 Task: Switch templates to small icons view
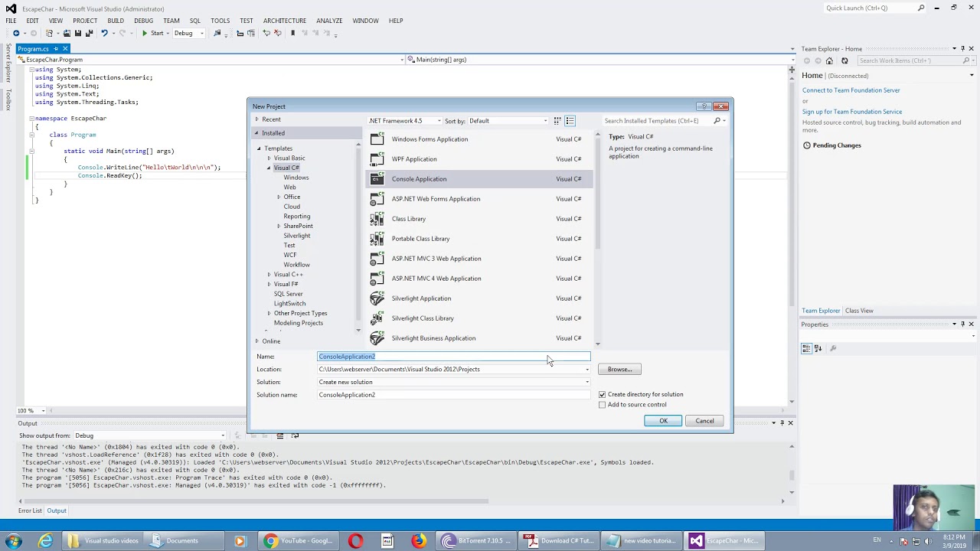(x=557, y=121)
